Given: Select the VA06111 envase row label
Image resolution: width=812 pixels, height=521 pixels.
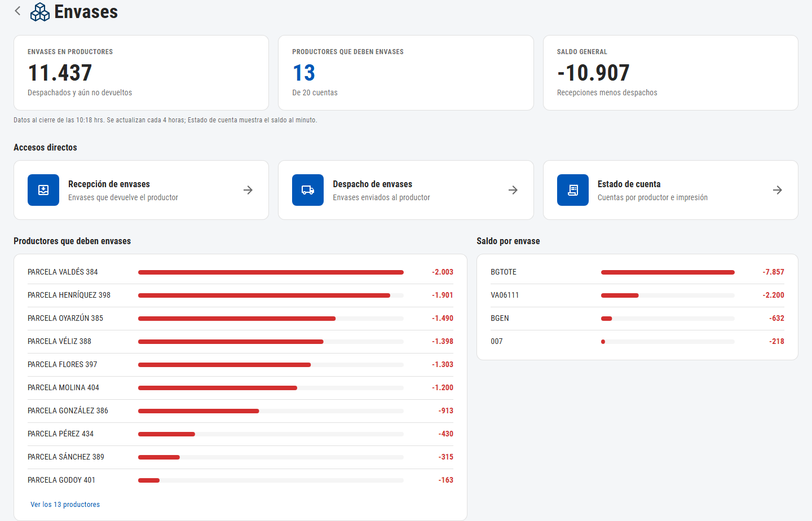Looking at the screenshot, I should (505, 295).
